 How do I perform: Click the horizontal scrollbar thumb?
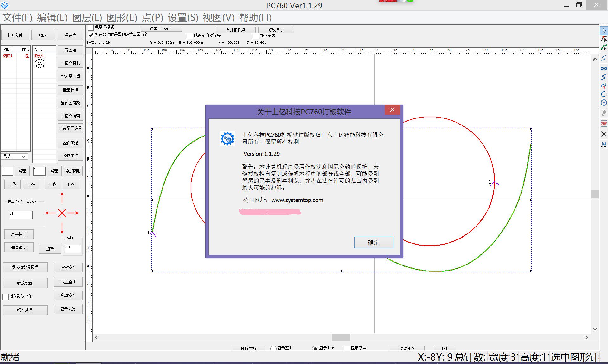pos(341,337)
